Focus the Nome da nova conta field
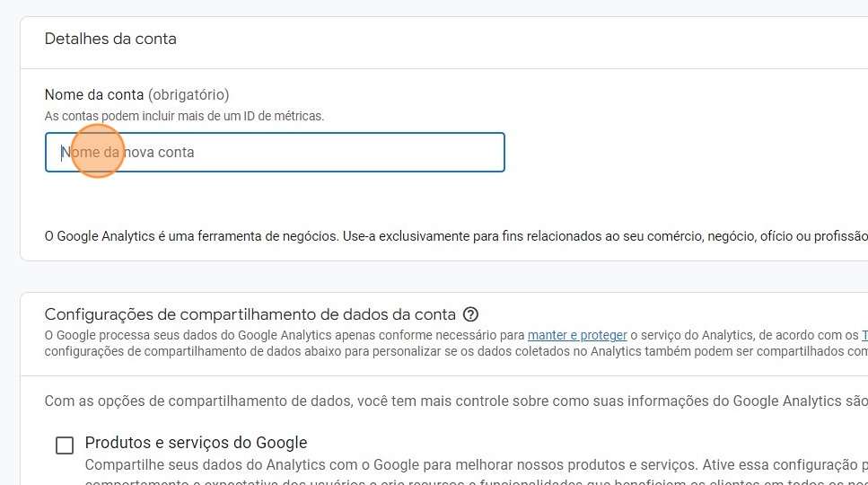868x485 pixels. [275, 153]
